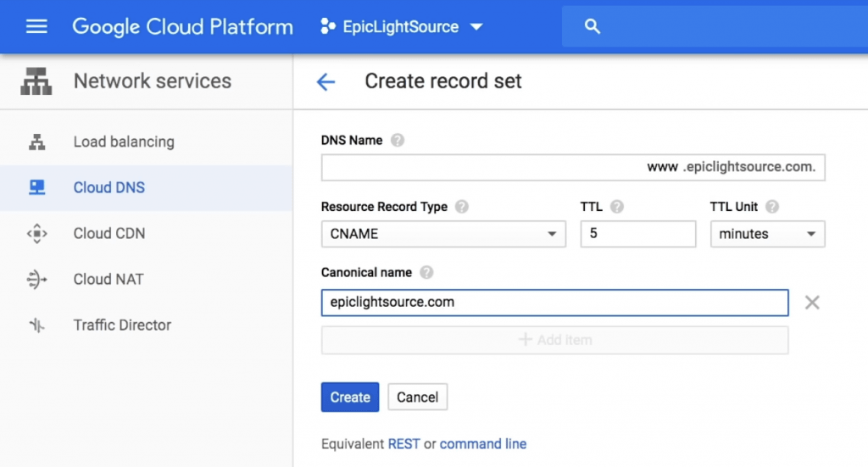This screenshot has width=868, height=467.
Task: Open Cloud CDN in the sidebar
Action: (146, 234)
